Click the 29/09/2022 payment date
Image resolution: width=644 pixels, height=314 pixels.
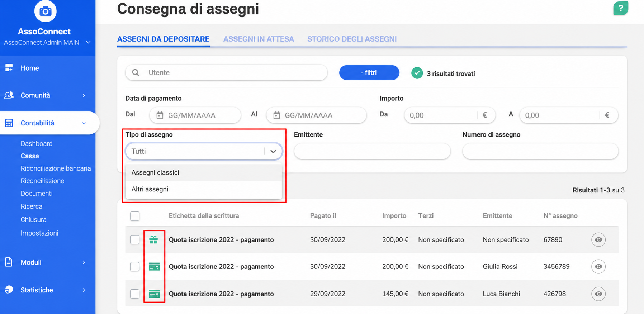328,294
